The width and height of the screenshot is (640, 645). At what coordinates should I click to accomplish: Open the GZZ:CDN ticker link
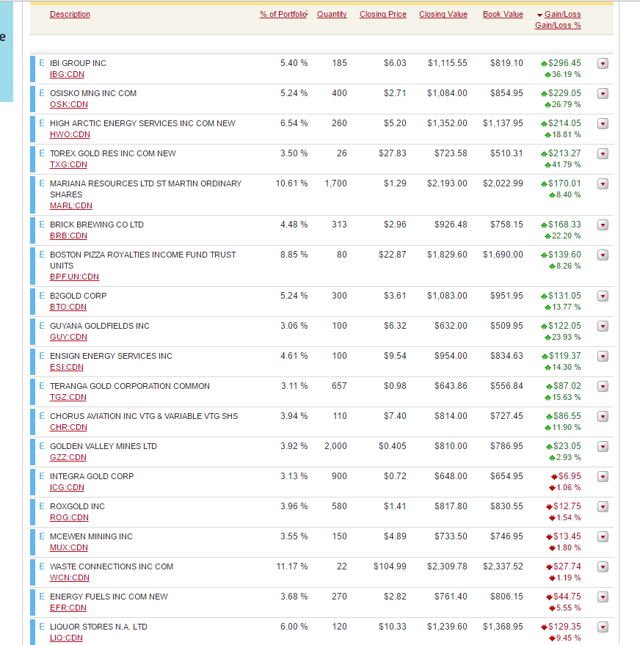(68, 457)
